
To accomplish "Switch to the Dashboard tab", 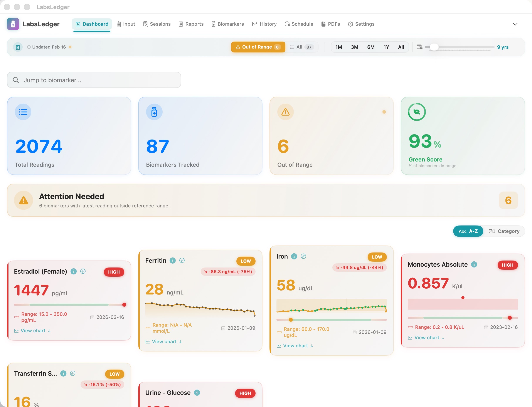I will point(92,24).
